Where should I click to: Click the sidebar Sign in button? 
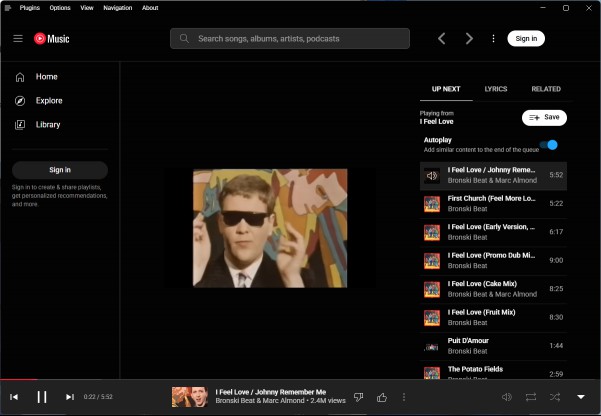tap(60, 170)
